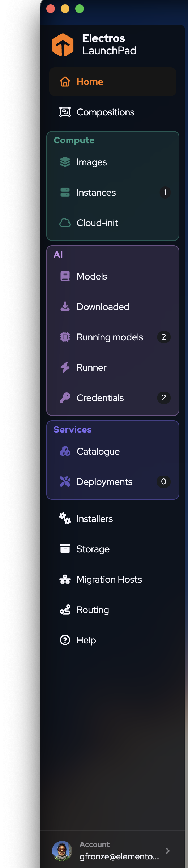
Task: Open the Installers page
Action: [113, 519]
